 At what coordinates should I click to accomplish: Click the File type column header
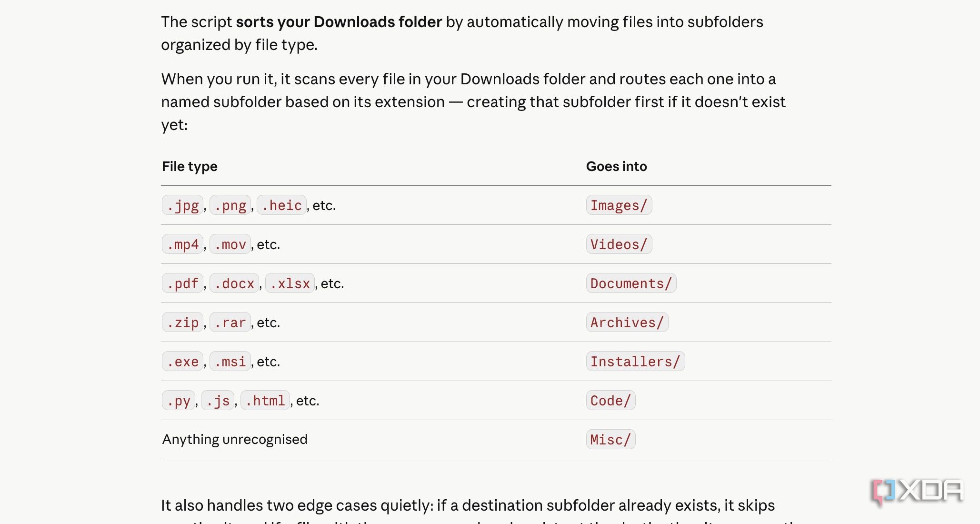190,166
